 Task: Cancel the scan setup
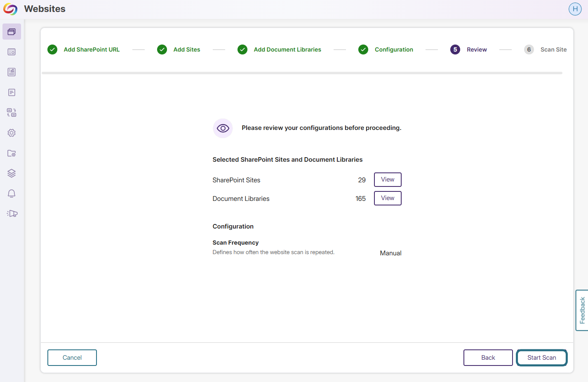click(x=72, y=358)
